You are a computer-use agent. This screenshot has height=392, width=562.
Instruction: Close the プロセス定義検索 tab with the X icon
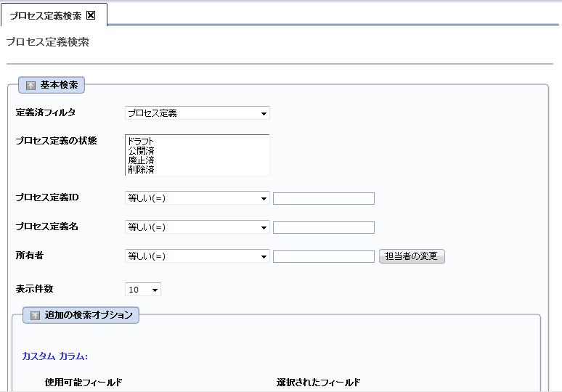coord(91,15)
